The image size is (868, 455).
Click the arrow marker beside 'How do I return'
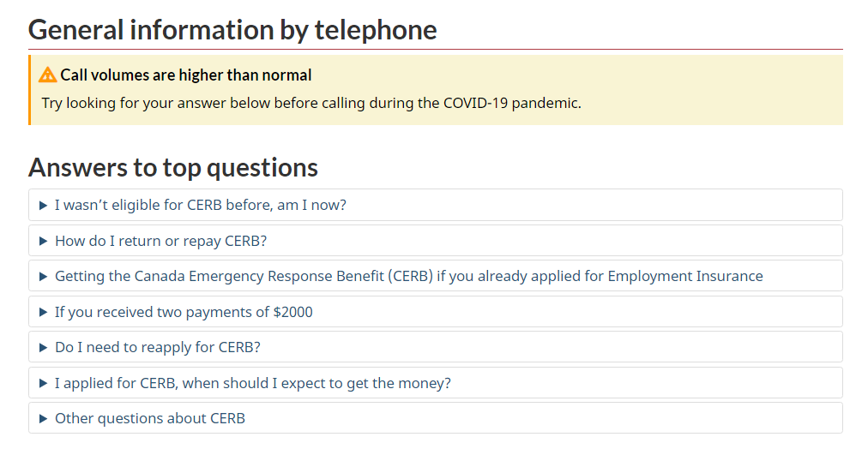point(43,242)
